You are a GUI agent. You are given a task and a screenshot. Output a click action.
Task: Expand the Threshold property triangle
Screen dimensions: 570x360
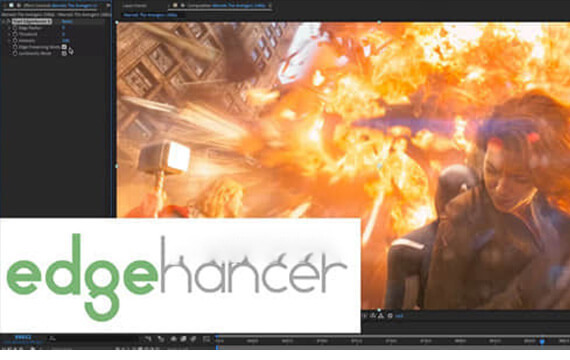(9, 34)
